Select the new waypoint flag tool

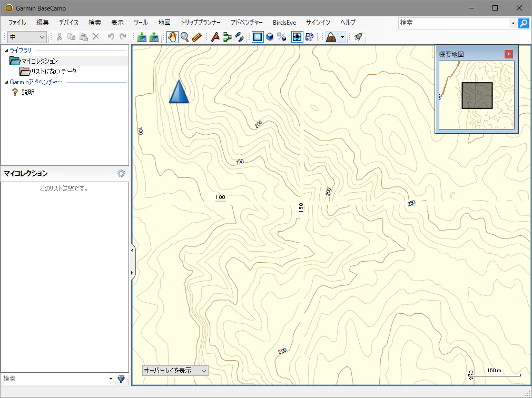pos(215,37)
